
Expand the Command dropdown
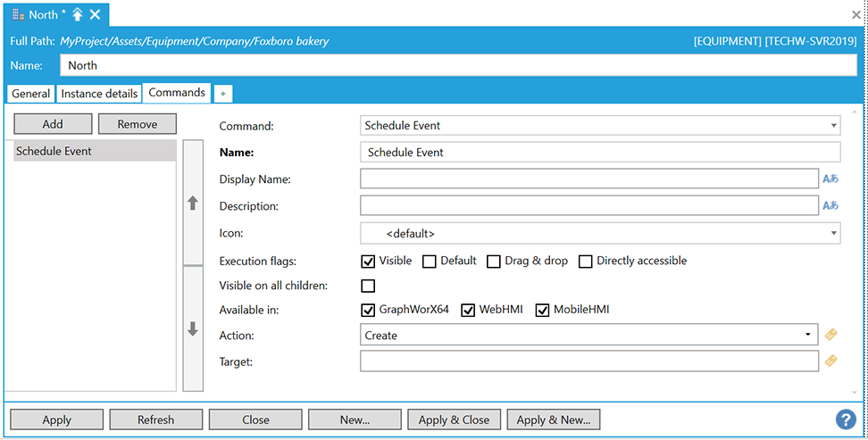pyautogui.click(x=834, y=126)
